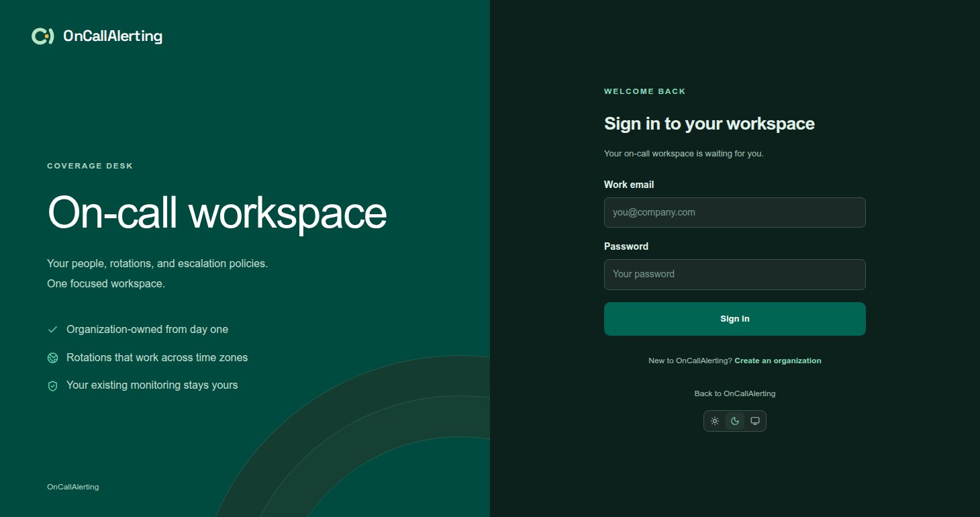Click the Sign in button
Screen dimensions: 980x517
[735, 319]
